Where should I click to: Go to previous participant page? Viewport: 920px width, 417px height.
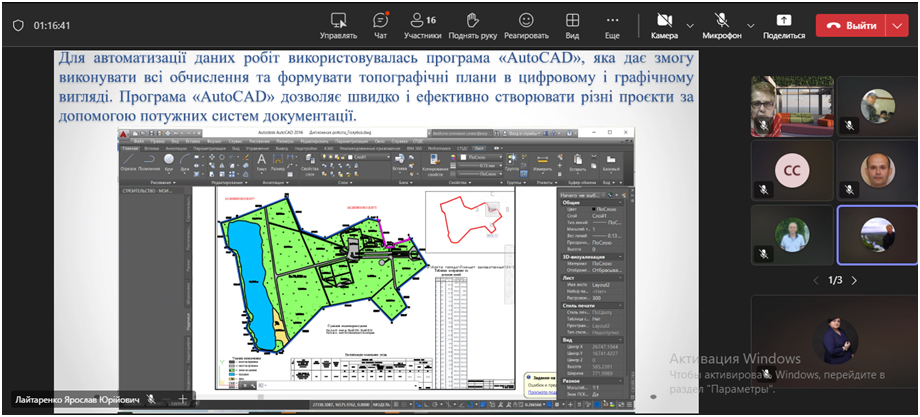pyautogui.click(x=816, y=281)
